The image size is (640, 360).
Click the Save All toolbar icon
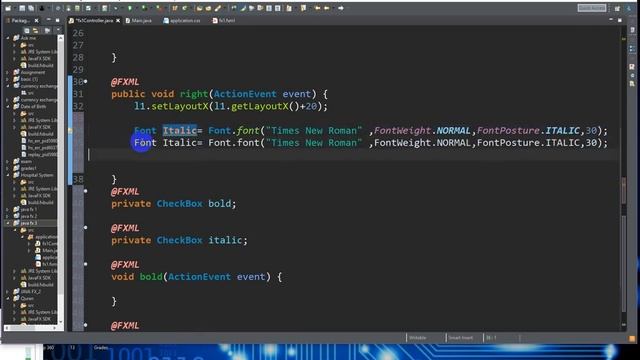point(31,8)
